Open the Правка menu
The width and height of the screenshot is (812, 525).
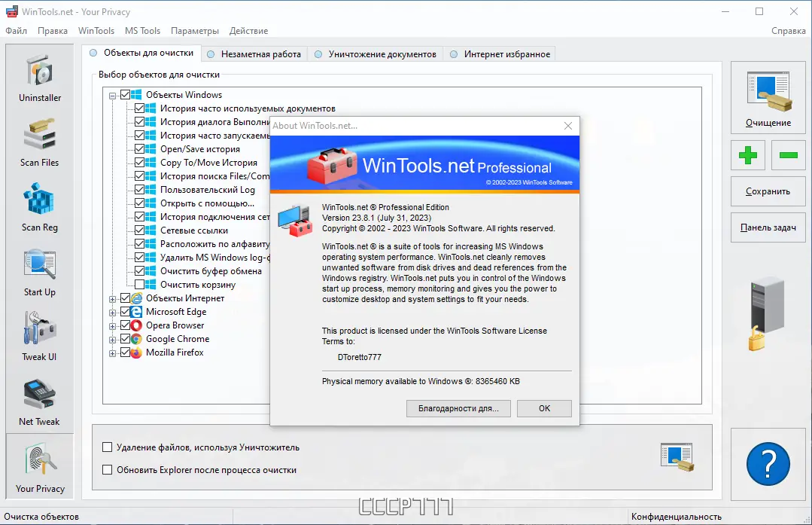53,31
